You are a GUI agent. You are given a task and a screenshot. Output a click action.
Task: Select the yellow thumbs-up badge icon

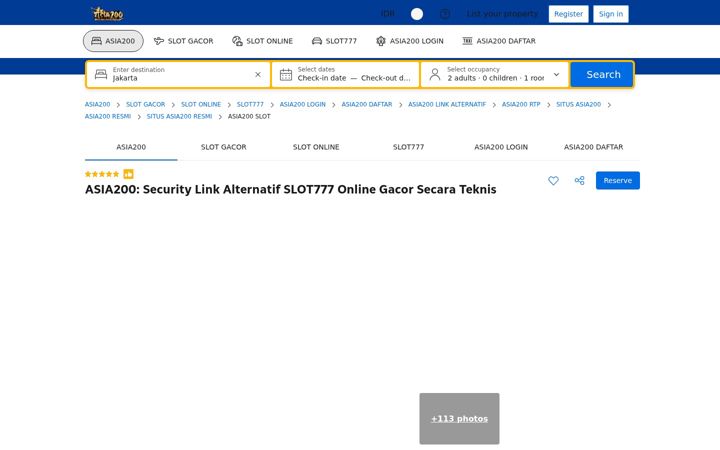(x=128, y=174)
